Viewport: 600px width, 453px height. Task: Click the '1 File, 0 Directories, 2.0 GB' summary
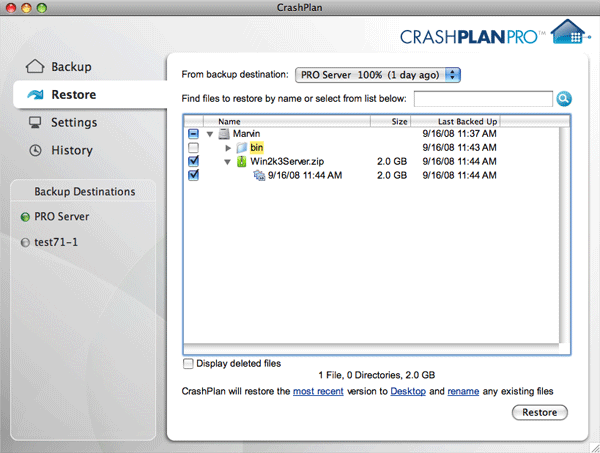(x=377, y=375)
